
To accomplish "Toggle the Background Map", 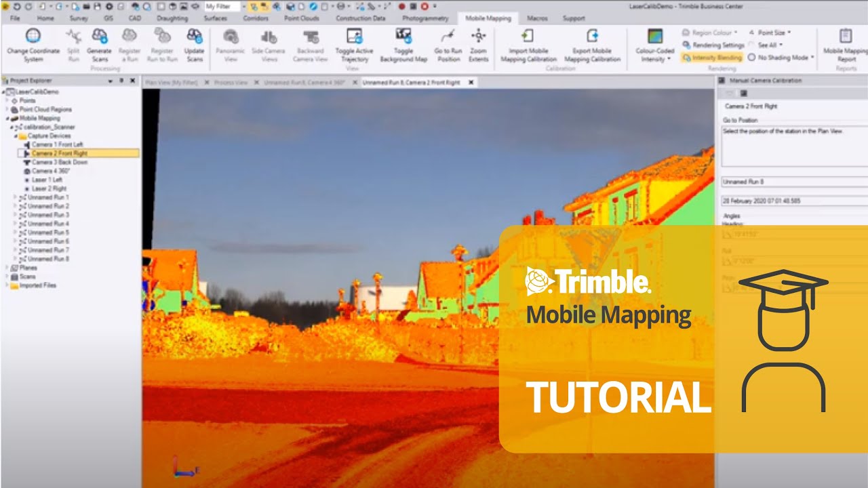I will coord(403,45).
